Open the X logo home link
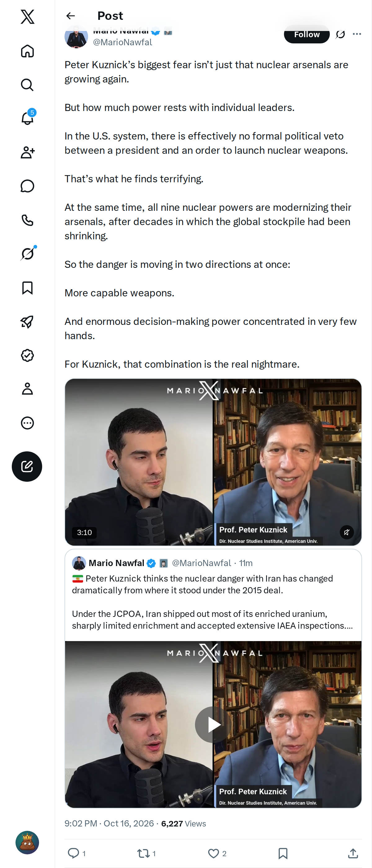 pos(27,16)
